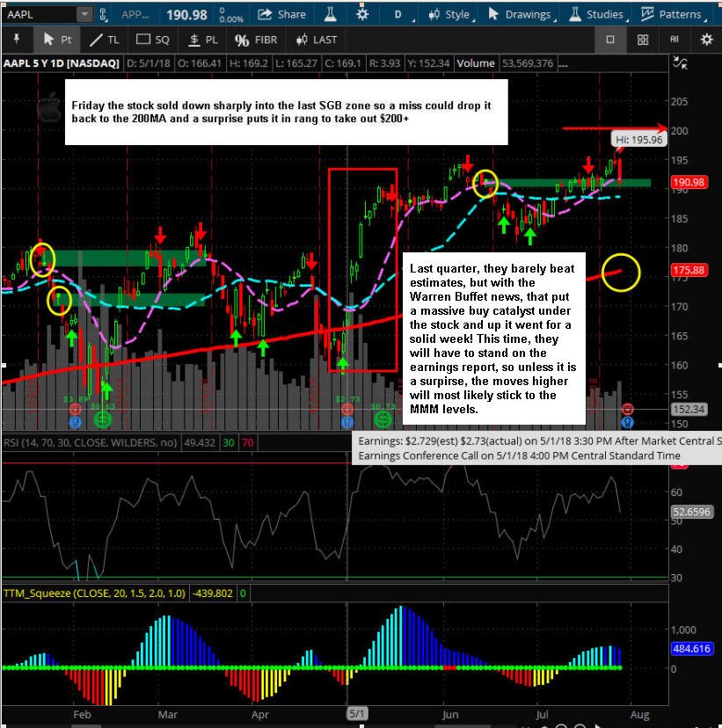Select the TL trendline tool

click(104, 40)
